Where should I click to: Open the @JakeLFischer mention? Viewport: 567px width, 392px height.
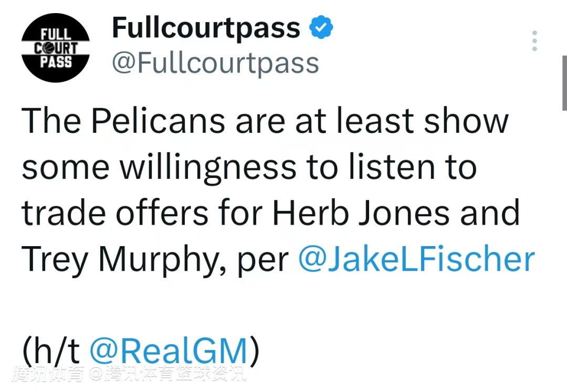pos(416,259)
